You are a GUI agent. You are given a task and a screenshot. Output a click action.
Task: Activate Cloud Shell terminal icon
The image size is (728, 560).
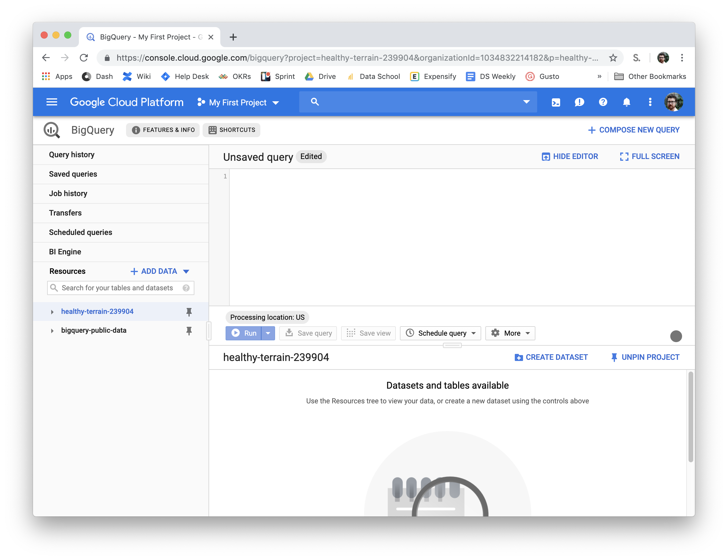pyautogui.click(x=556, y=102)
